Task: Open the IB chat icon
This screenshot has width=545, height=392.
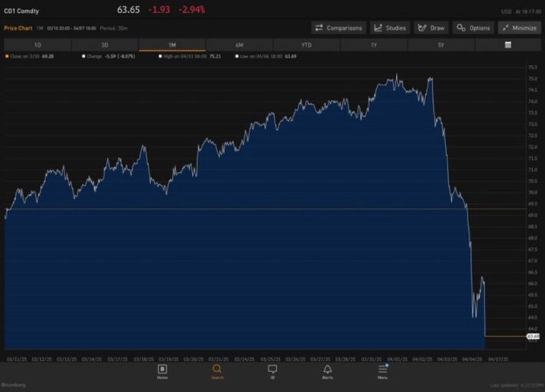Action: point(272,369)
